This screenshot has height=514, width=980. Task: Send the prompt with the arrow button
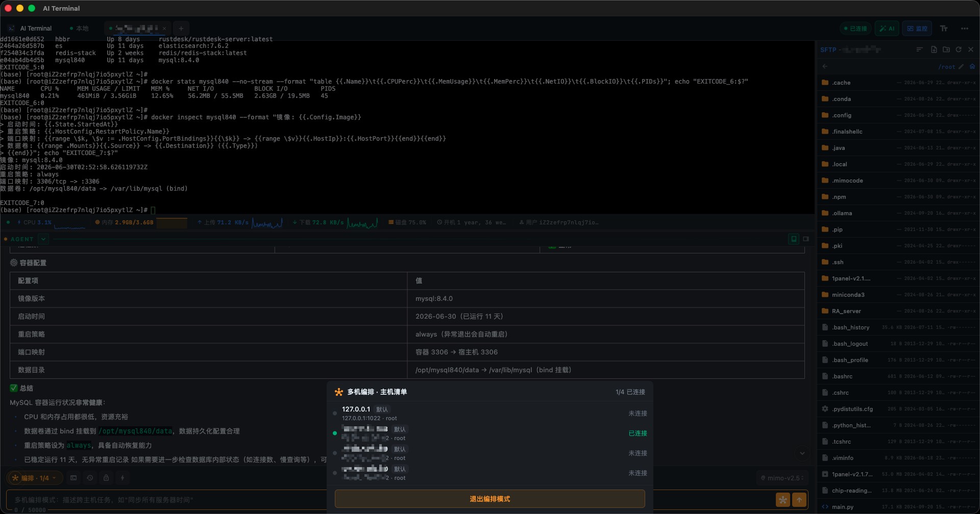click(x=799, y=500)
